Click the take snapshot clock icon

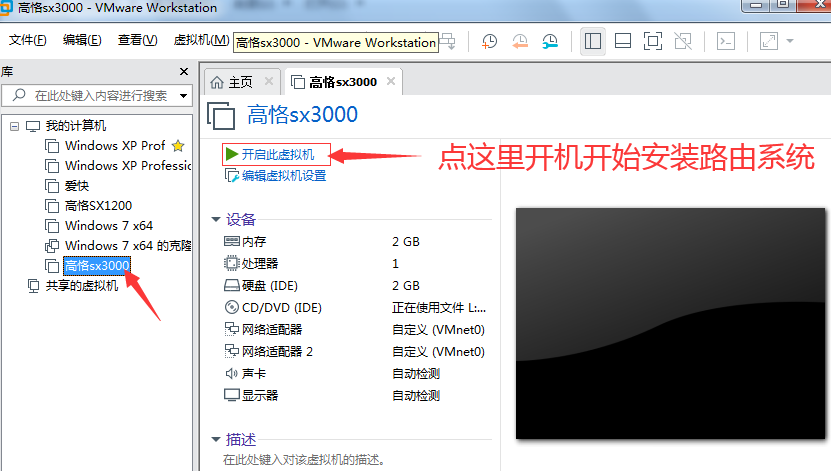489,41
